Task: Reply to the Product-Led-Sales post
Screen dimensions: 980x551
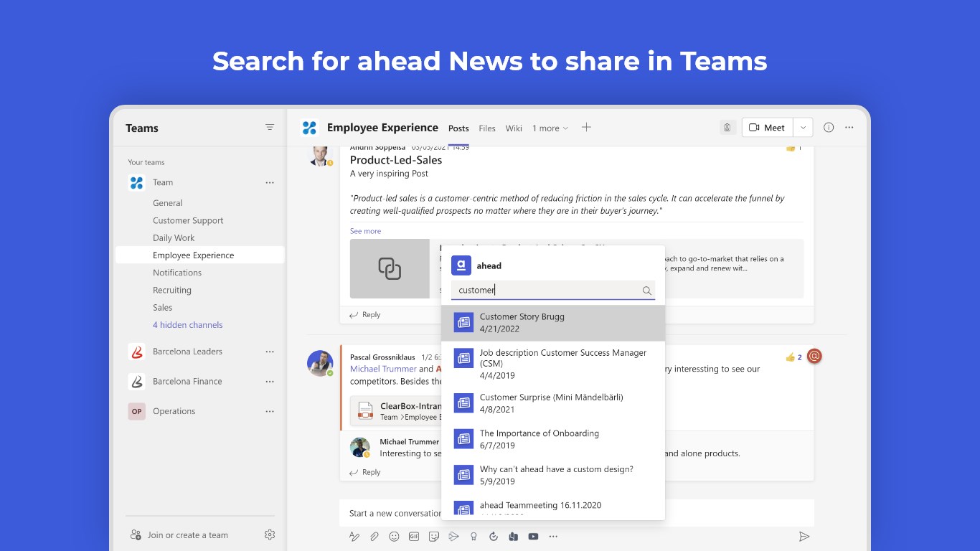Action: [365, 315]
